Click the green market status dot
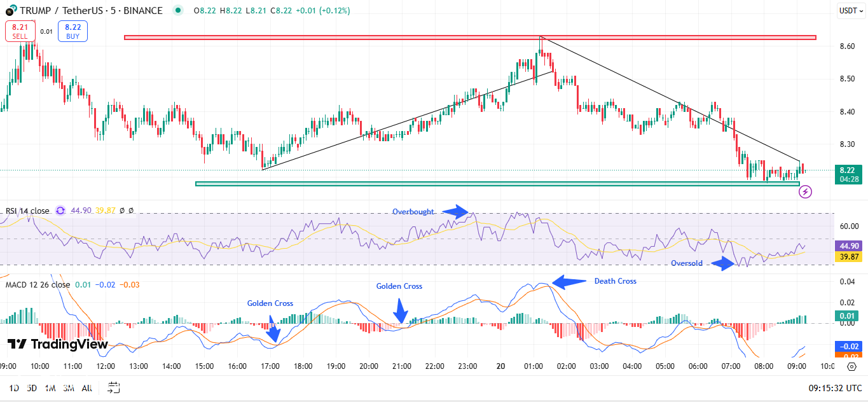Screen dimensions: 868x402 point(177,10)
